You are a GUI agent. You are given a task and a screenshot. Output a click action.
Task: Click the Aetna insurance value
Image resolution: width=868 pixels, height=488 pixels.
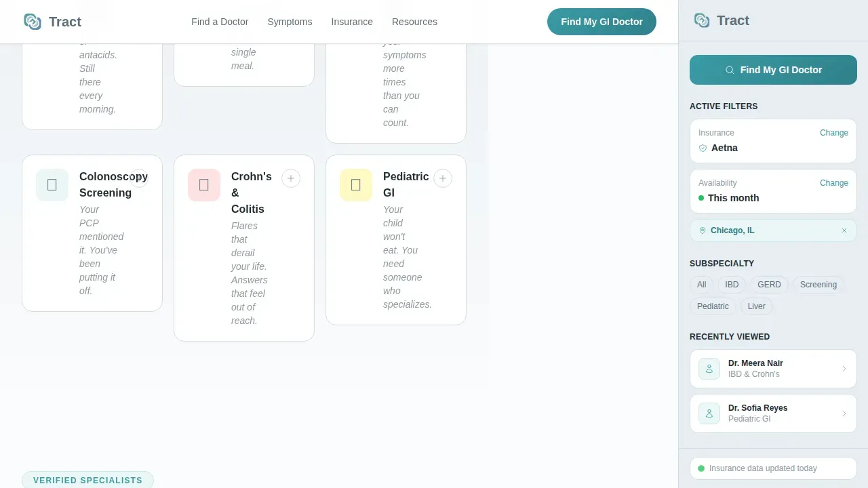(x=724, y=148)
